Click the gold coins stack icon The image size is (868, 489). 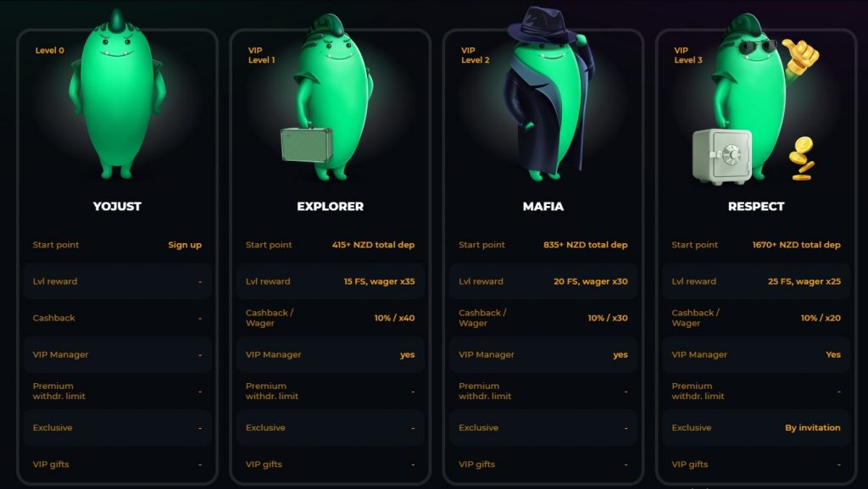(x=802, y=158)
